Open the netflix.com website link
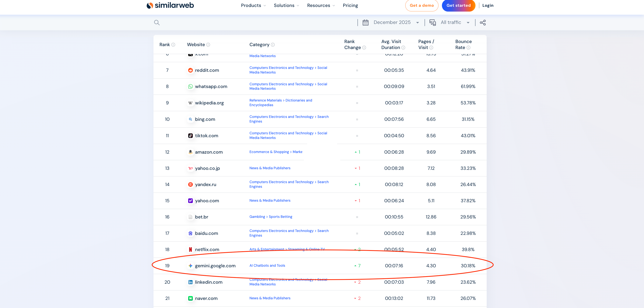644x308 pixels. [207, 250]
